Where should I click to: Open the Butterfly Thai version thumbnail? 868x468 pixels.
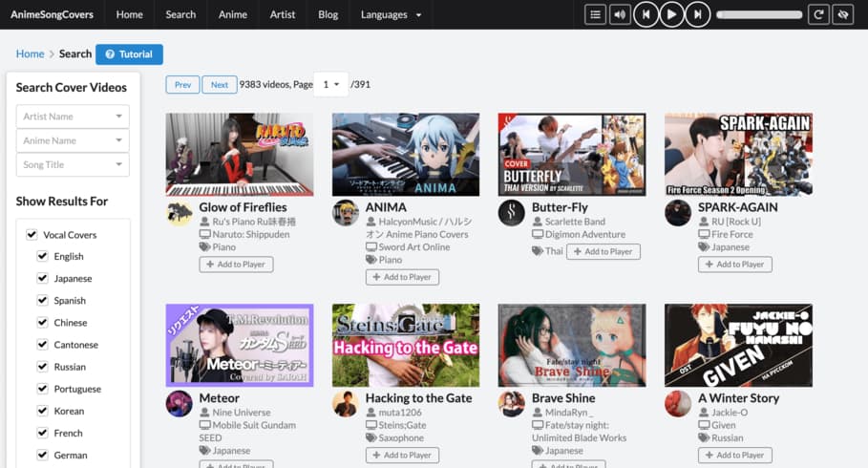pos(572,155)
